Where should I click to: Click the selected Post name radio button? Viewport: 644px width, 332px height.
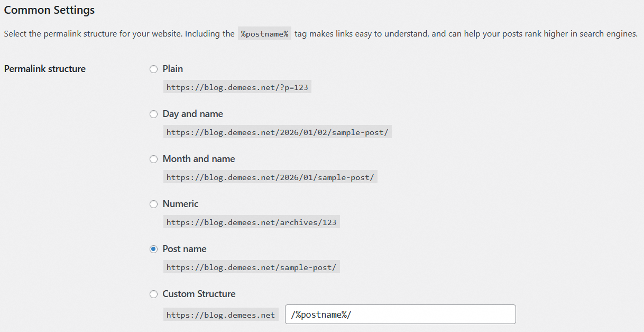153,249
